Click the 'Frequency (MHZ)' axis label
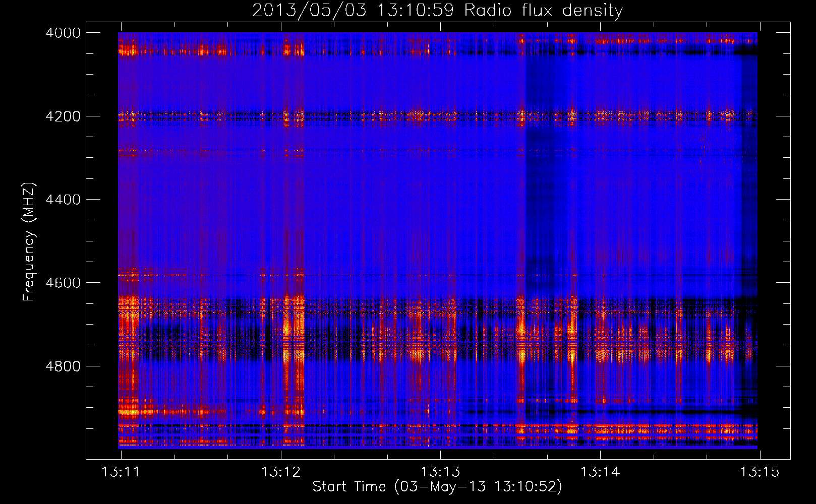This screenshot has height=504, width=816. [x=29, y=242]
